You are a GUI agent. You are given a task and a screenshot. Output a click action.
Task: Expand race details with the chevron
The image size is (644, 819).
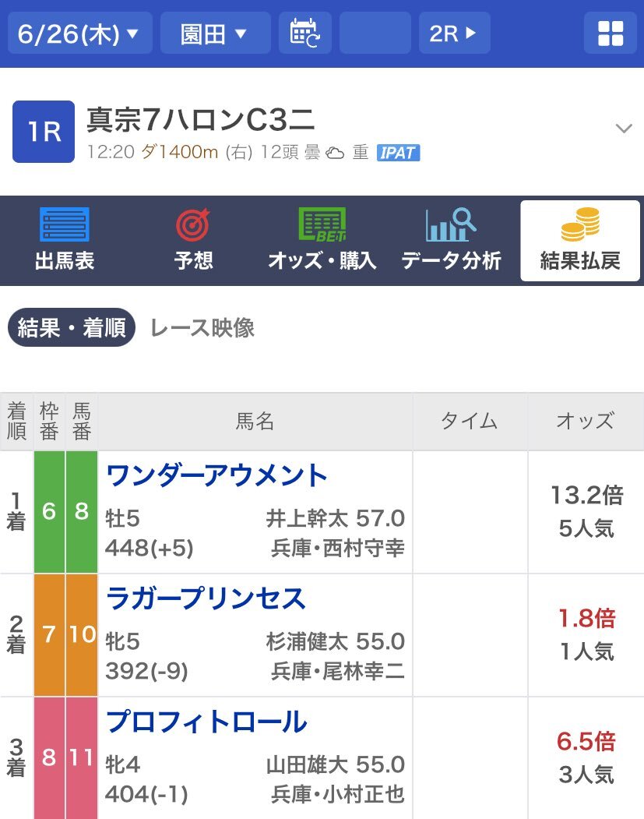(625, 129)
